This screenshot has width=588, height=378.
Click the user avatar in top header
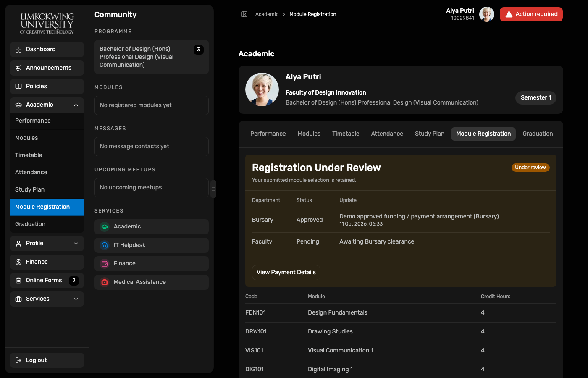pyautogui.click(x=487, y=14)
